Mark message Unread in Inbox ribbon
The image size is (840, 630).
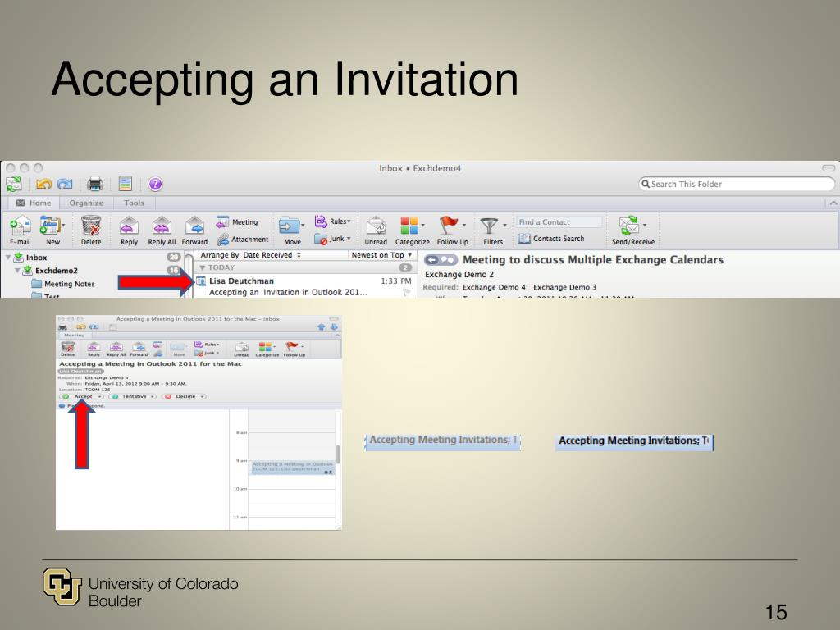click(x=376, y=231)
